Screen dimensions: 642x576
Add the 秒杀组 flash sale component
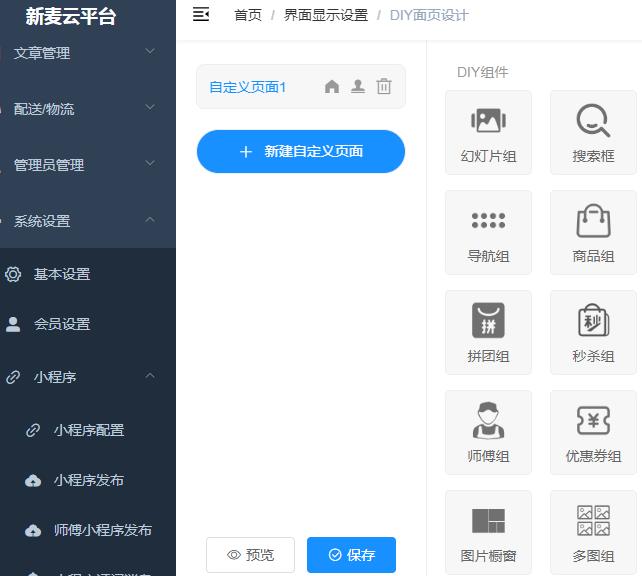(593, 332)
